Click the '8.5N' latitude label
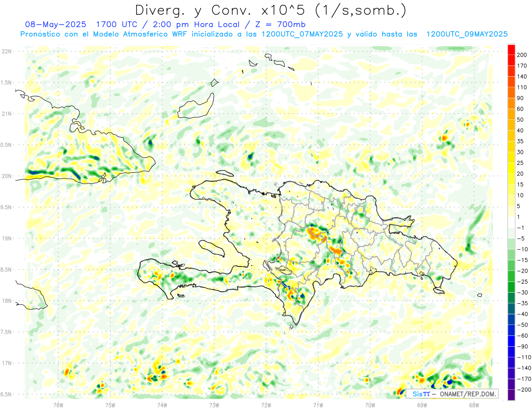 point(6,270)
